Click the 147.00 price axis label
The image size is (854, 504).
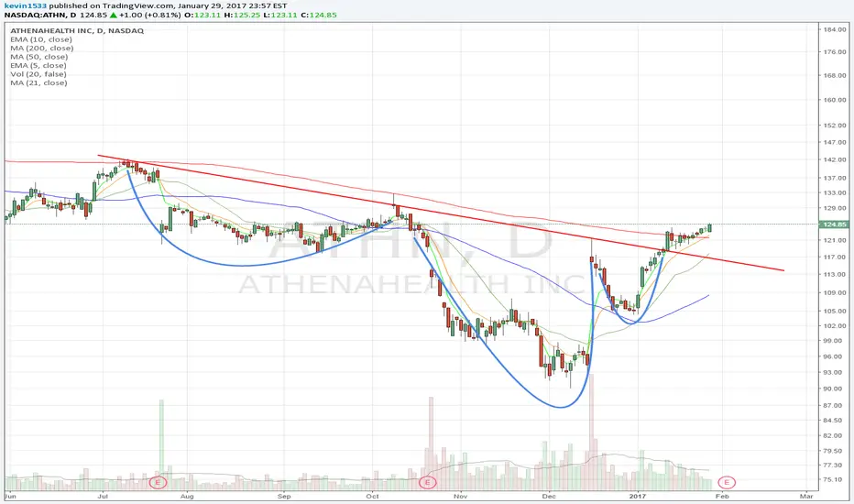pos(835,142)
